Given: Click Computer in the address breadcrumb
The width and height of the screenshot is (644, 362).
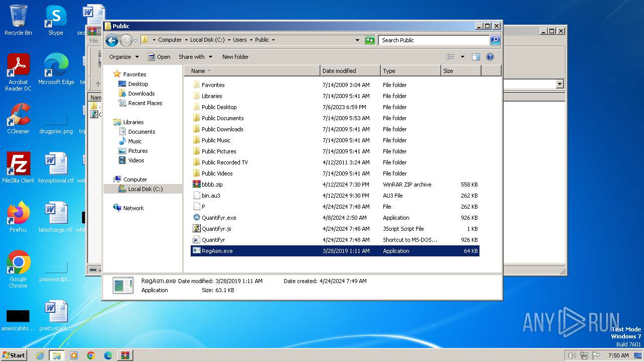Looking at the screenshot, I should click(x=170, y=40).
